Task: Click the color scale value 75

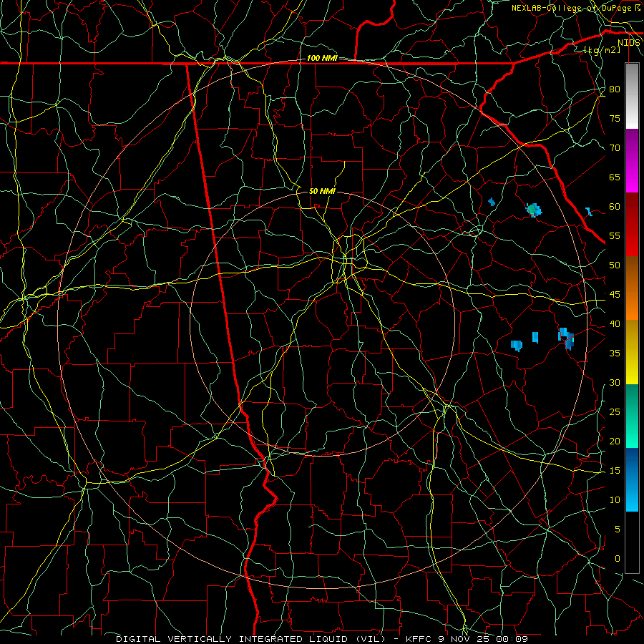Action: tap(615, 119)
